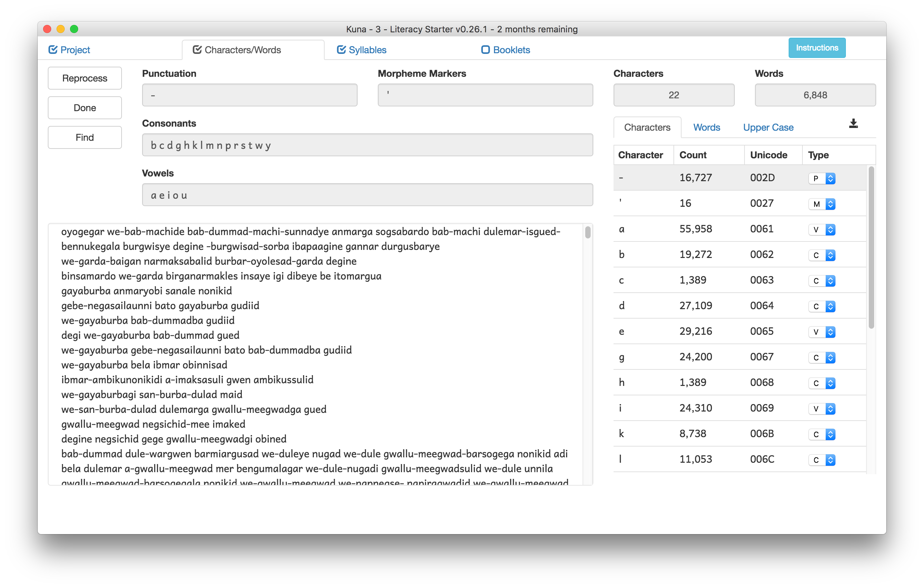Click the Punctuation input field
Screen dimensions: 924x588
[x=250, y=95]
